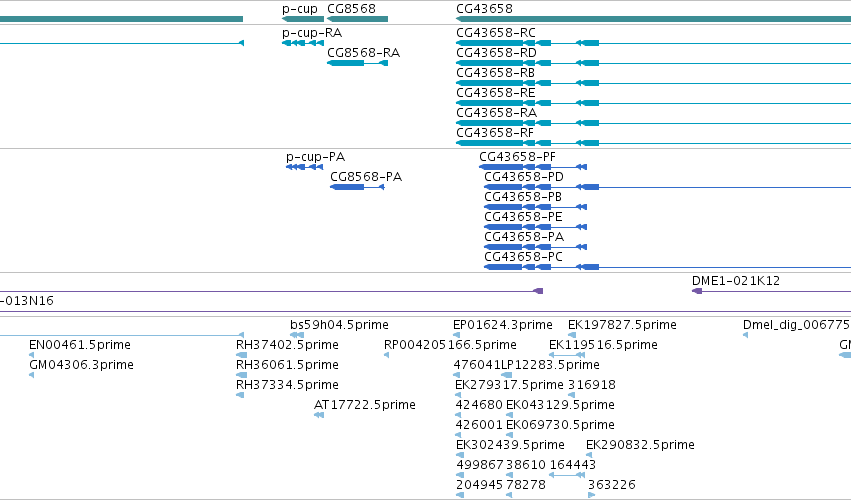851x500 pixels.
Task: Click EST EK290832.5prime
Action: pos(640,445)
